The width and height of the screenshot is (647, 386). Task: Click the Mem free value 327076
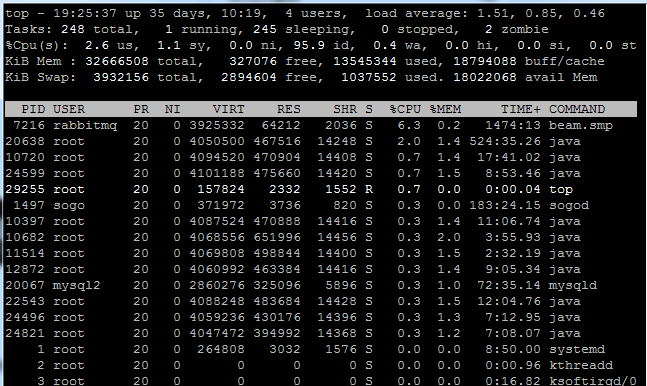(253, 61)
